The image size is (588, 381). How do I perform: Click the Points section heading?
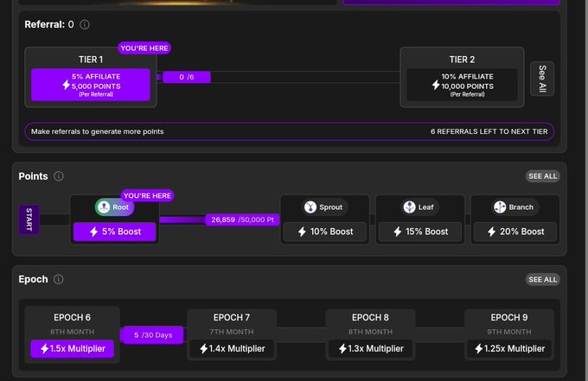tap(34, 176)
